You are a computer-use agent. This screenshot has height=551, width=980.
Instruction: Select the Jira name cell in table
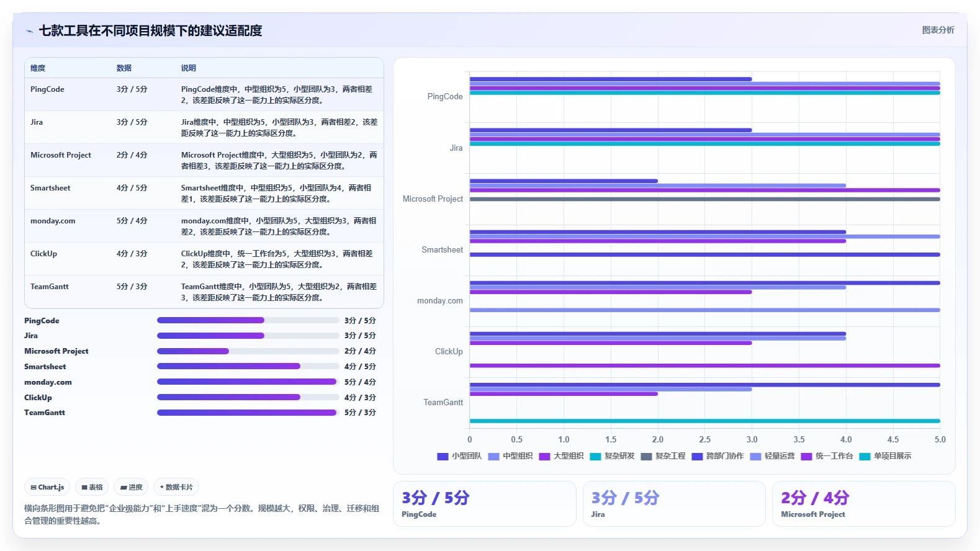[37, 122]
